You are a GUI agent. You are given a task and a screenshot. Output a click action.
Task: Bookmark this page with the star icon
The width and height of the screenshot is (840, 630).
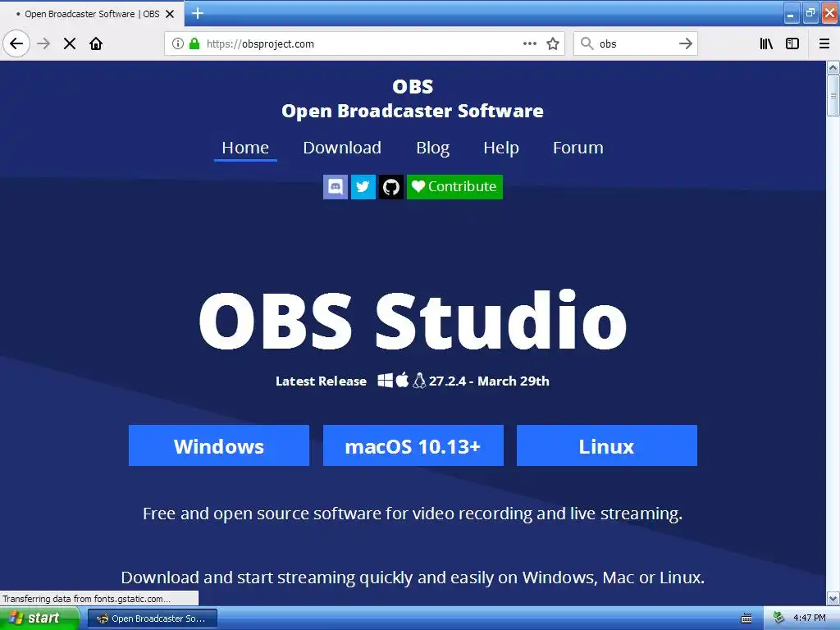click(553, 43)
